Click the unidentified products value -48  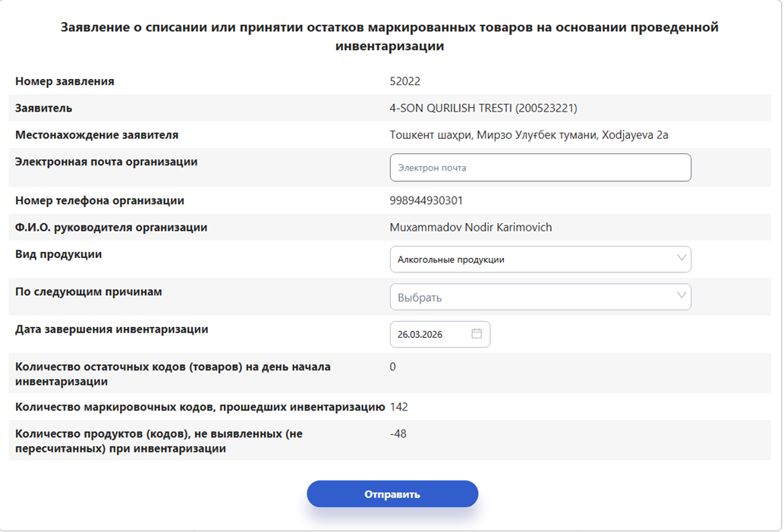[398, 434]
